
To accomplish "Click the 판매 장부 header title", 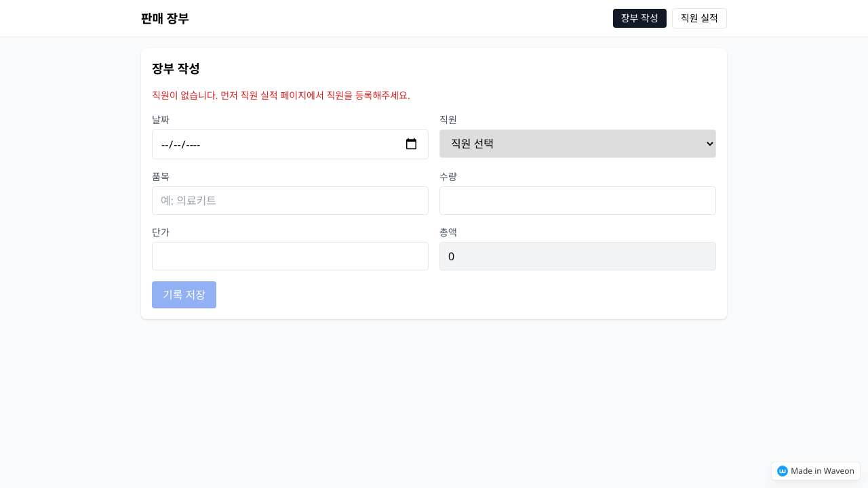I will 165,18.
